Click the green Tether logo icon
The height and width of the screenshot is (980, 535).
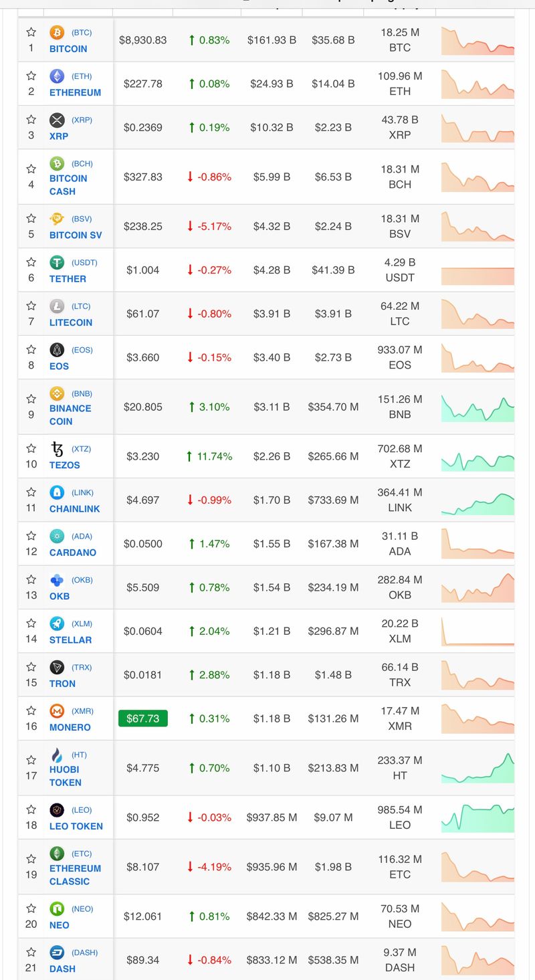point(57,263)
